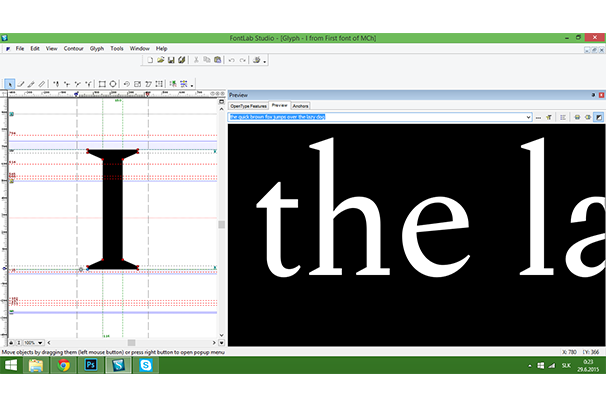Choose the Rectangle drawing tool
Screen dimensions: 606x406
(100, 84)
